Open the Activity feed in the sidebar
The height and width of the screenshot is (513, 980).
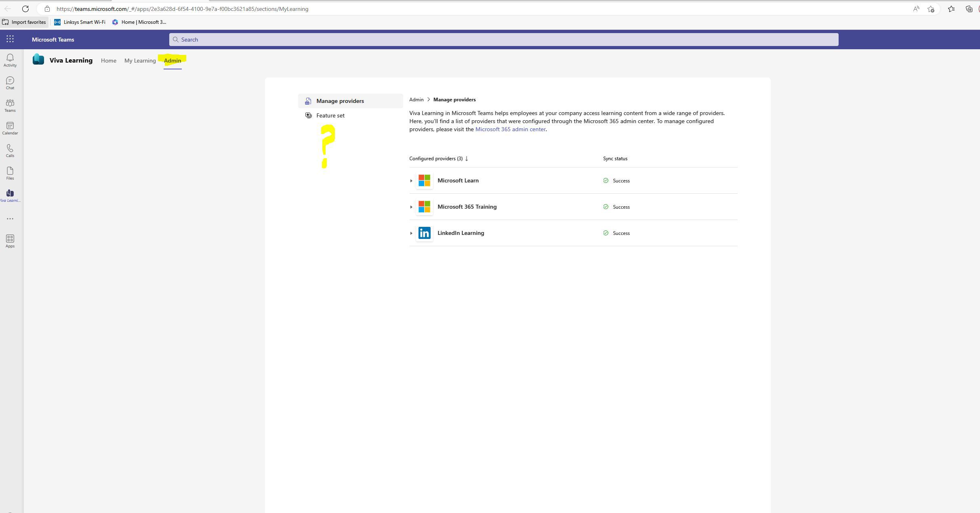pyautogui.click(x=10, y=61)
